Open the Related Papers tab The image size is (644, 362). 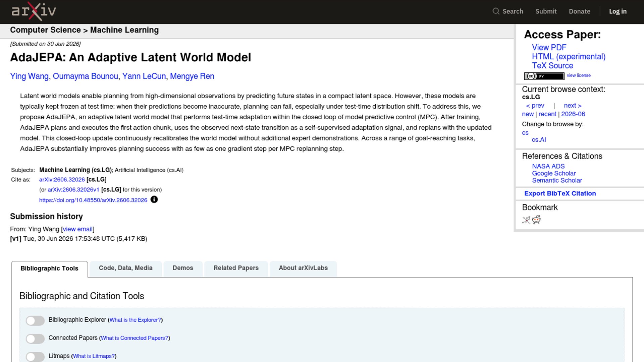(236, 268)
